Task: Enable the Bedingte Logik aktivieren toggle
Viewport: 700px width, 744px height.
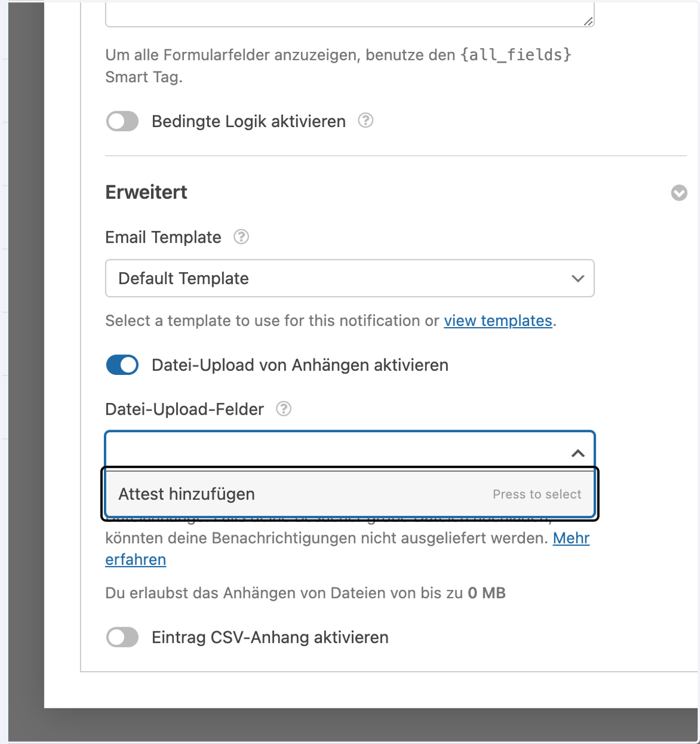Action: (x=123, y=121)
